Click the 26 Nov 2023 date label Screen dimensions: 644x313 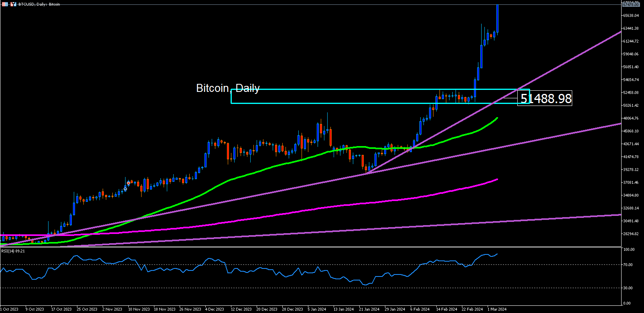click(x=190, y=309)
